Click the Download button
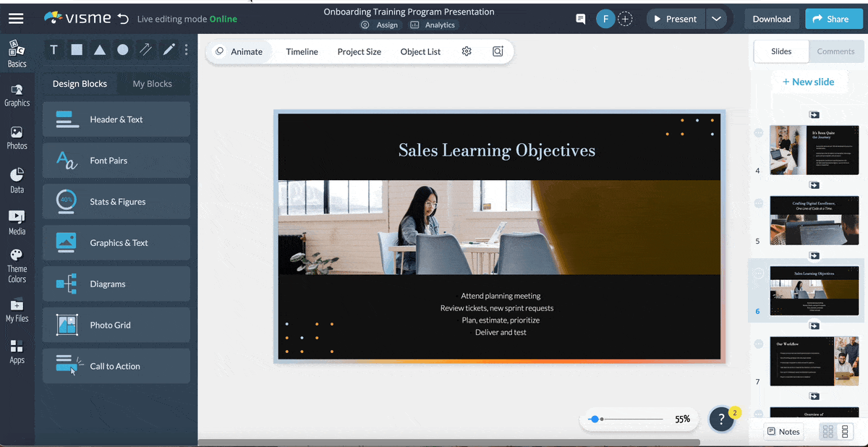The width and height of the screenshot is (868, 447). 771,19
